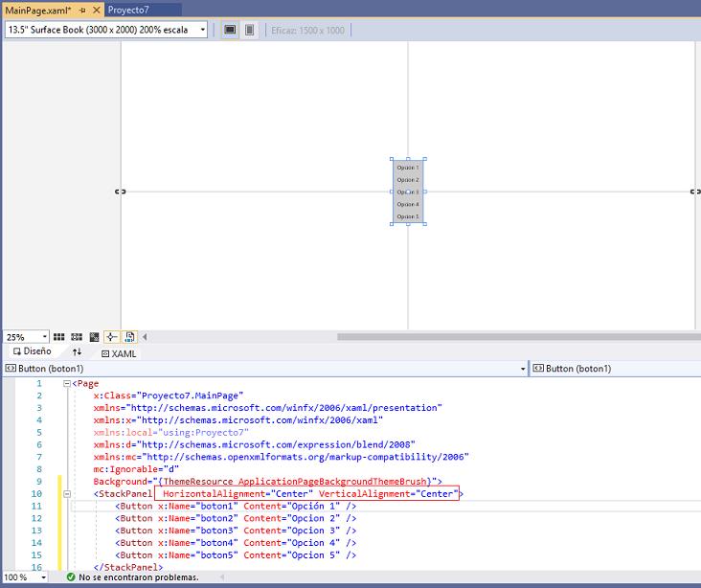Toggle the artboard background icon
This screenshot has width=701, height=588.
click(95, 337)
